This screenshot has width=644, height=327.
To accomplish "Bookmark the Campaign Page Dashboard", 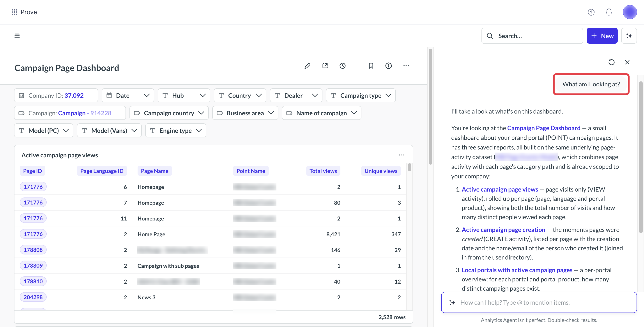I will pyautogui.click(x=371, y=66).
